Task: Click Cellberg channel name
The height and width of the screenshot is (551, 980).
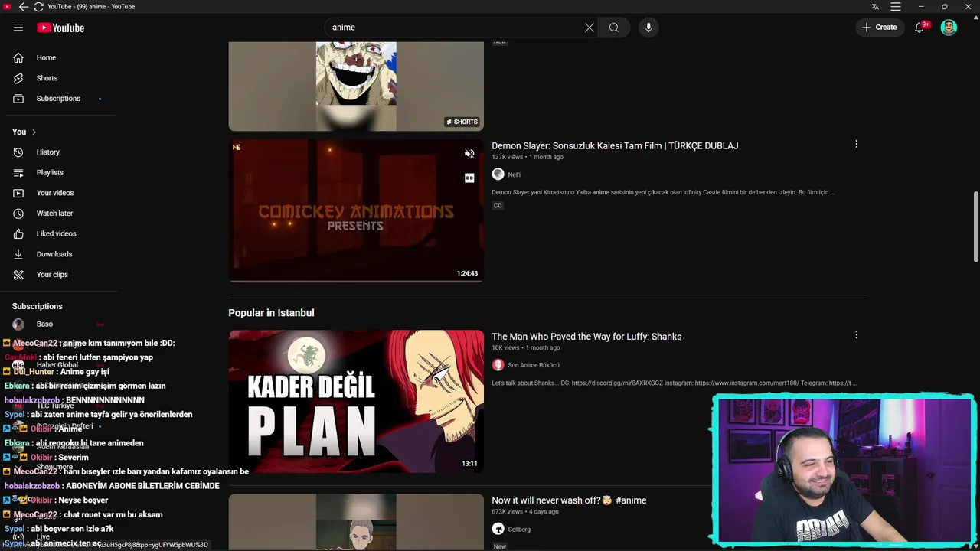Action: click(519, 530)
